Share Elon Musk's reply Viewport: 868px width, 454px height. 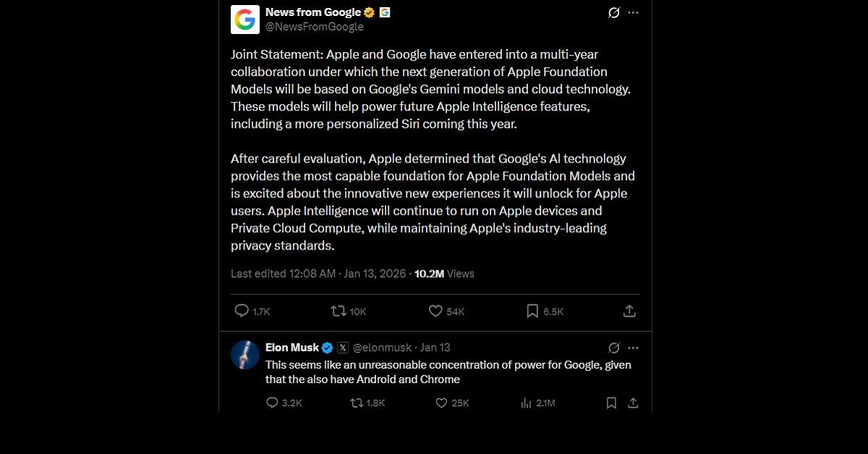[633, 403]
